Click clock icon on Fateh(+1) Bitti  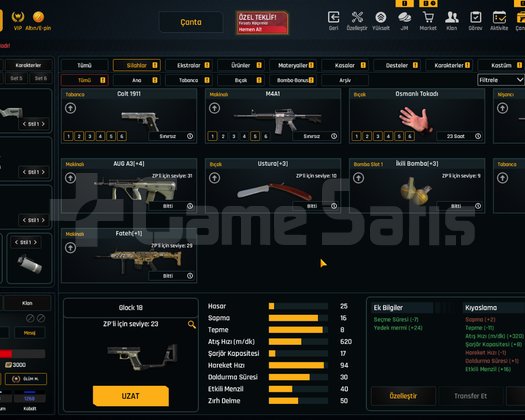190,276
